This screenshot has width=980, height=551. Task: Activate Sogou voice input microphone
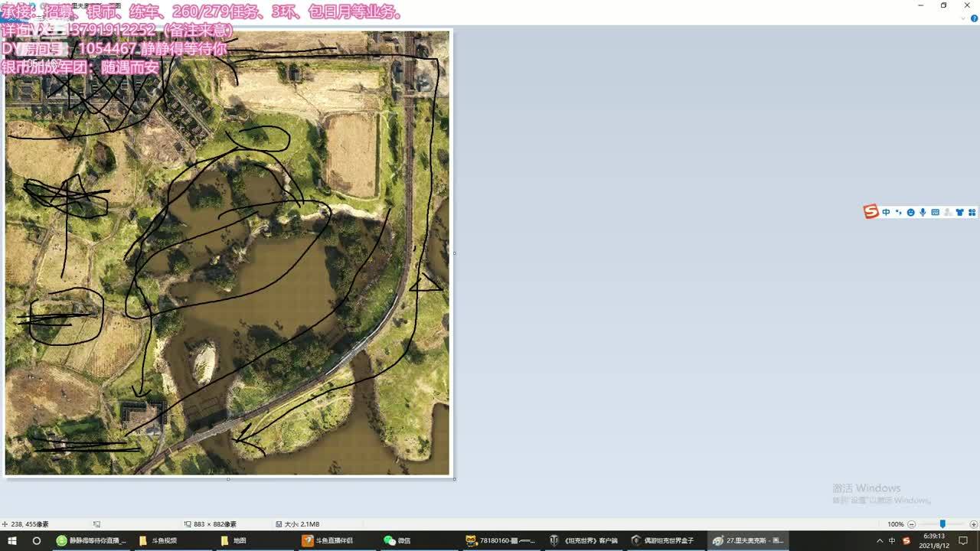[923, 212]
